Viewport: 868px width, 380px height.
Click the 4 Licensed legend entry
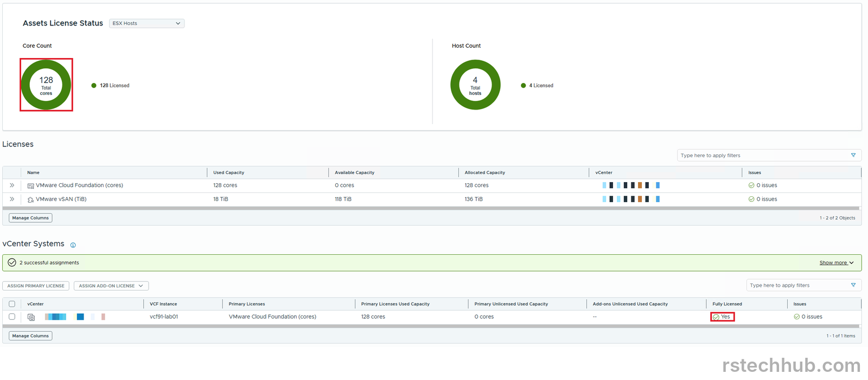coord(537,86)
